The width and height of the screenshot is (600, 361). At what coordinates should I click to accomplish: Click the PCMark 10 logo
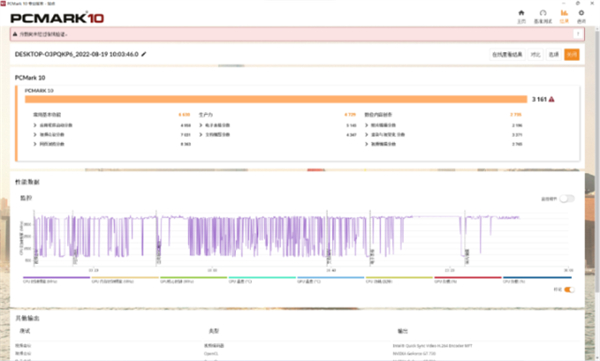(x=57, y=18)
